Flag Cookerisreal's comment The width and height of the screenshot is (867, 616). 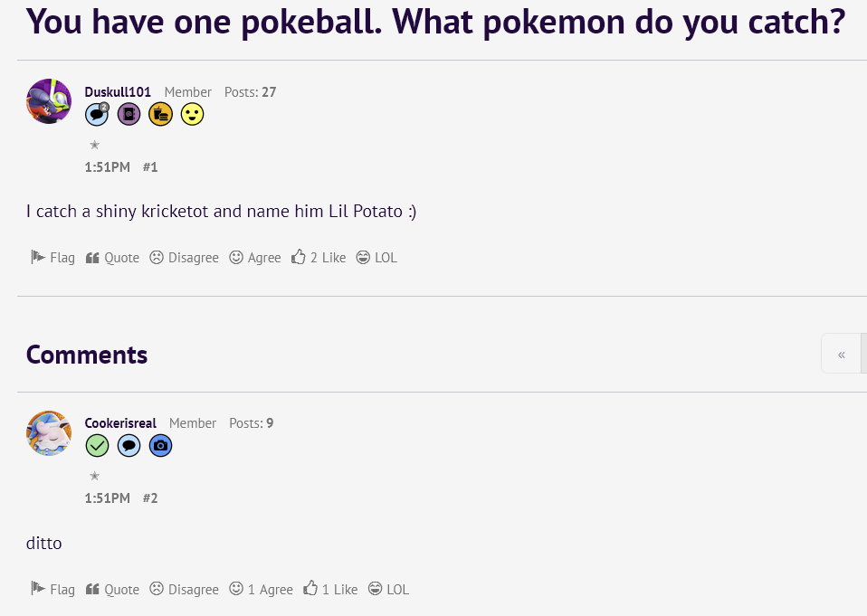[52, 590]
